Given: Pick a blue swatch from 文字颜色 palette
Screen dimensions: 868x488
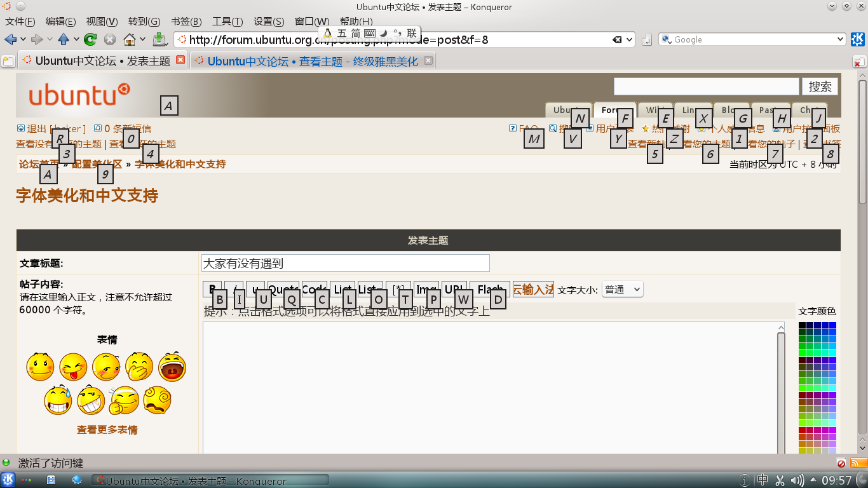Looking at the screenshot, I should 832,326.
